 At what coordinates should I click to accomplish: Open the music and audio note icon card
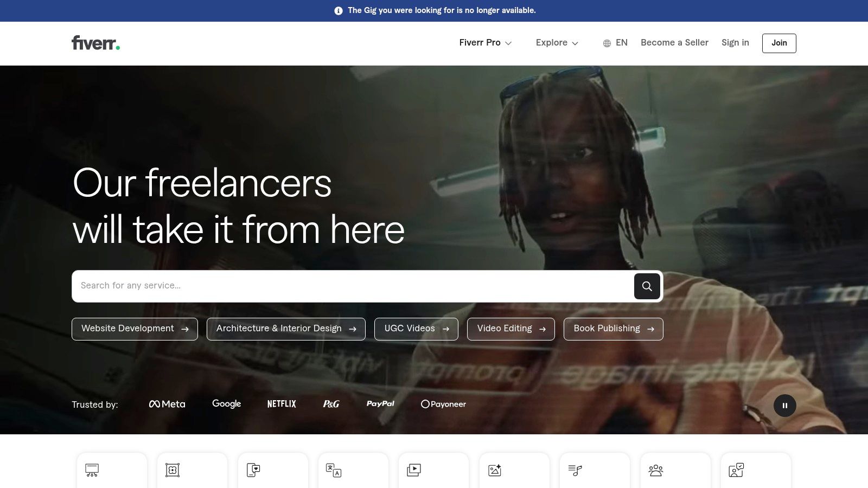point(595,470)
